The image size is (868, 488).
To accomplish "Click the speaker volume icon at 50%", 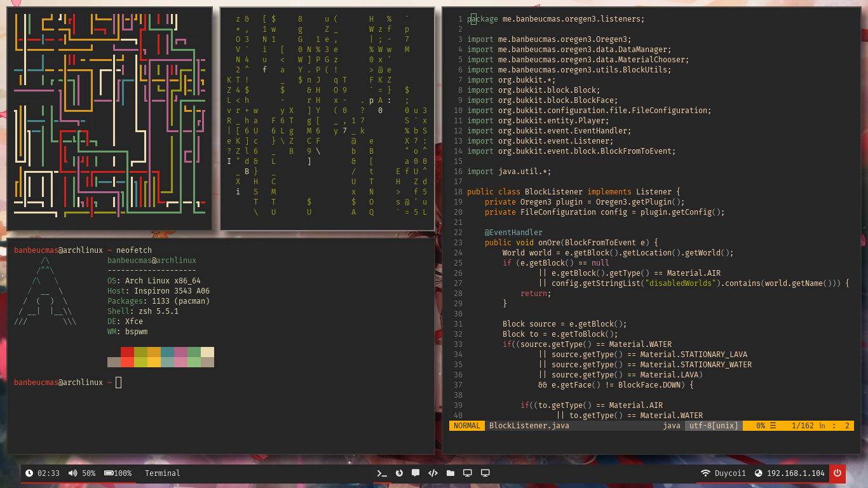I will click(72, 473).
